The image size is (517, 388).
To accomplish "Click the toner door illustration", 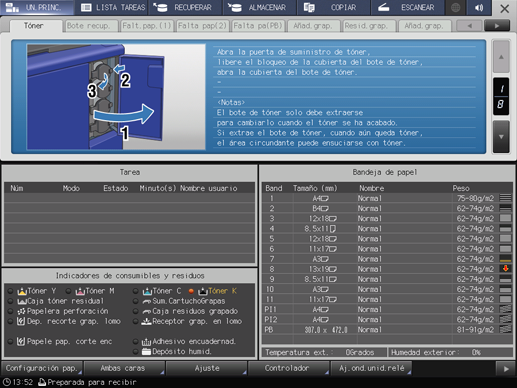I will [116, 97].
